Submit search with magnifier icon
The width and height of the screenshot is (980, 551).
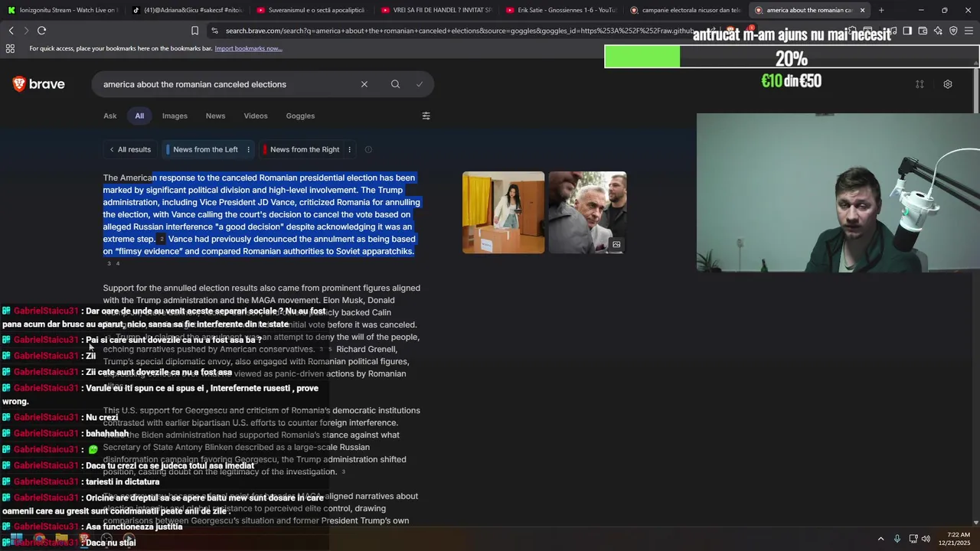click(x=395, y=84)
